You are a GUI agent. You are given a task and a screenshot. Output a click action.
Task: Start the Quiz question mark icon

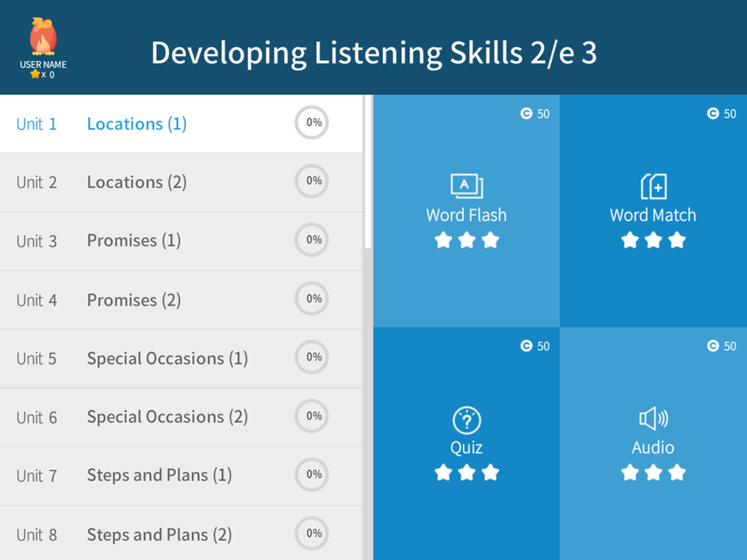[x=466, y=420]
